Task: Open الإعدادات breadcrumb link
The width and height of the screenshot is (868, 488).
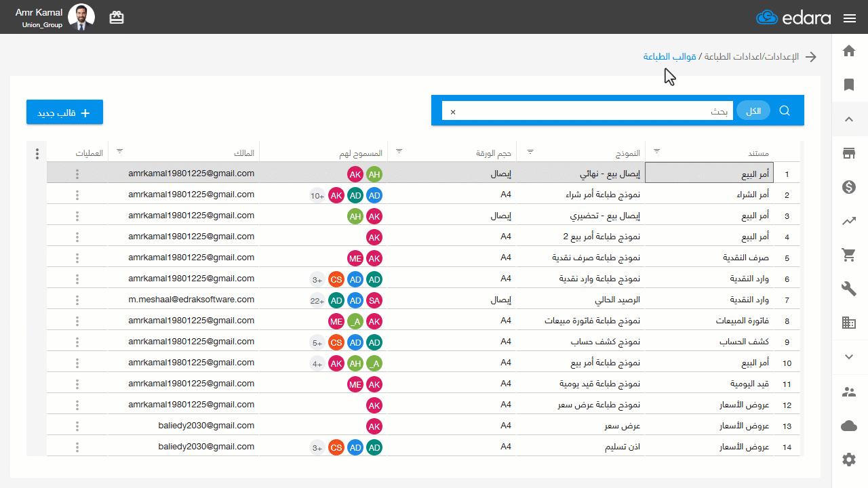Action: pyautogui.click(x=782, y=56)
